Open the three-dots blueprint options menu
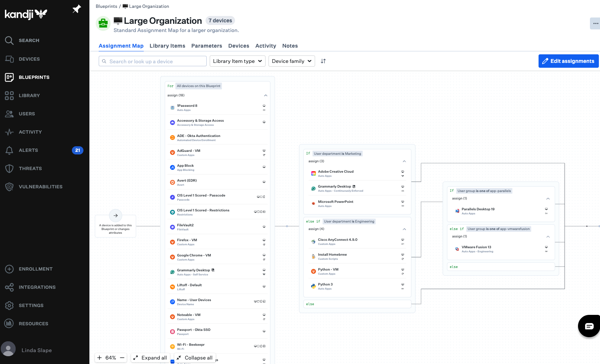 595,23
